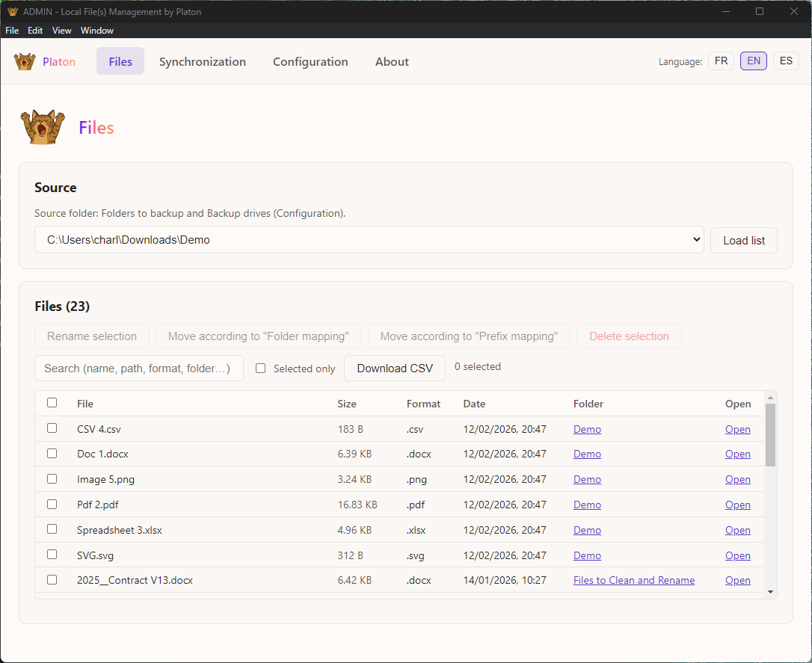Open the View menu
Image resolution: width=812 pixels, height=663 pixels.
pyautogui.click(x=61, y=30)
